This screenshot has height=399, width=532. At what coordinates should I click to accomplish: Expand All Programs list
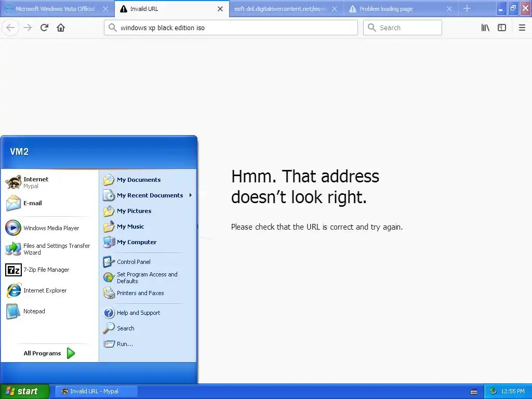click(49, 353)
